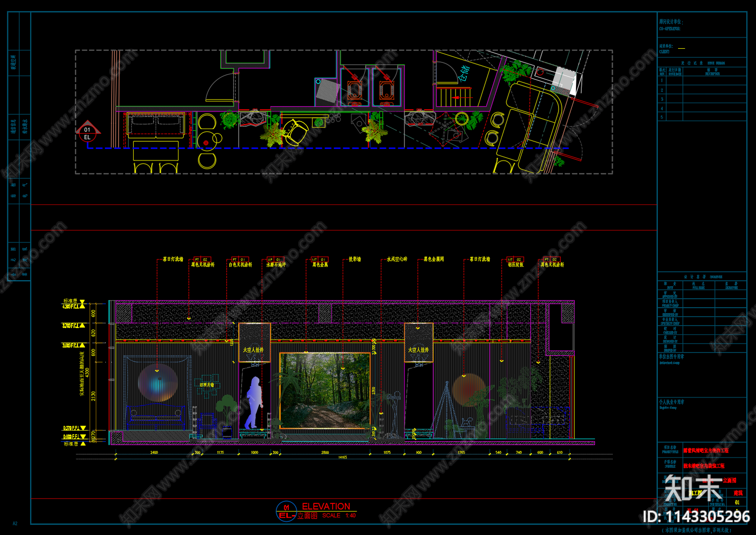This screenshot has width=756, height=535.
Task: Select the 1135 dimension value
Action: coord(220,452)
